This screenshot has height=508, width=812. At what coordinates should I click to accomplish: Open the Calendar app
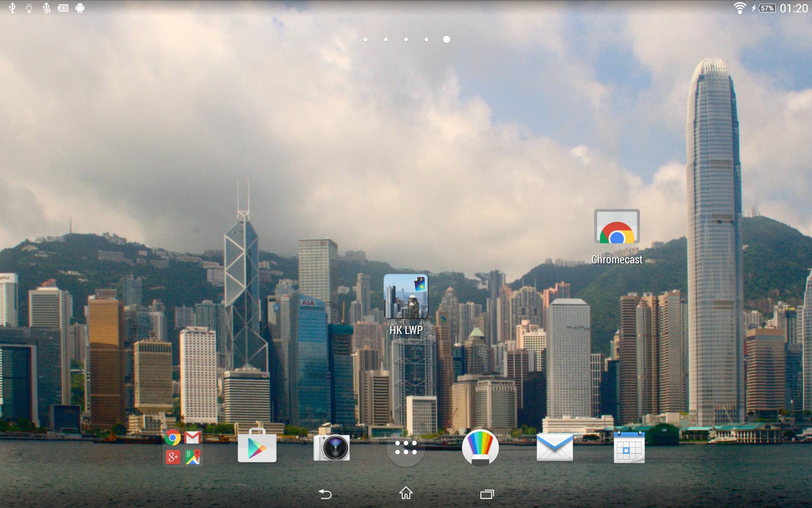tap(629, 447)
